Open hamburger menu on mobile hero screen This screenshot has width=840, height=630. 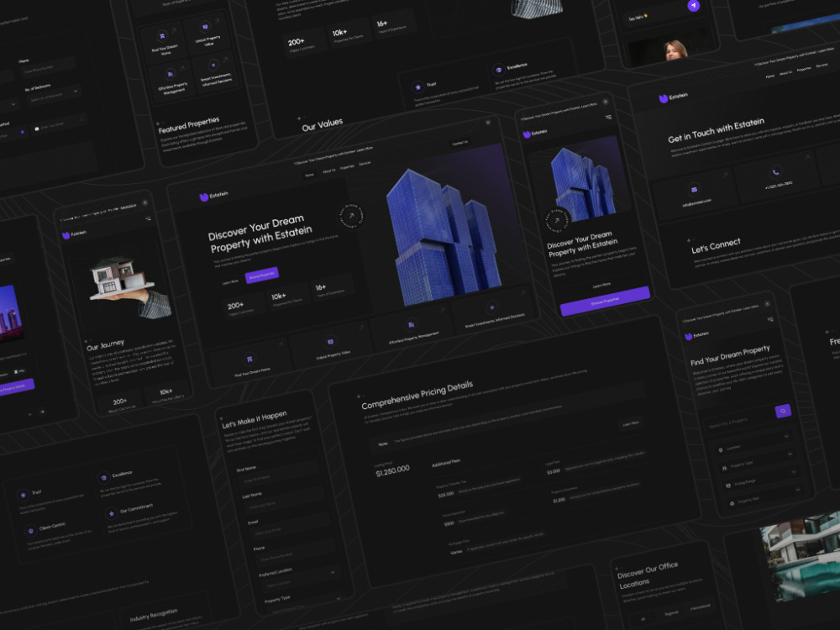click(x=608, y=117)
